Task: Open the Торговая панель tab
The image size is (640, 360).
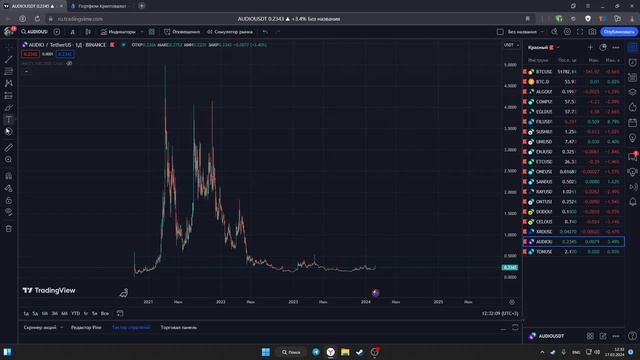Action: coord(179,327)
